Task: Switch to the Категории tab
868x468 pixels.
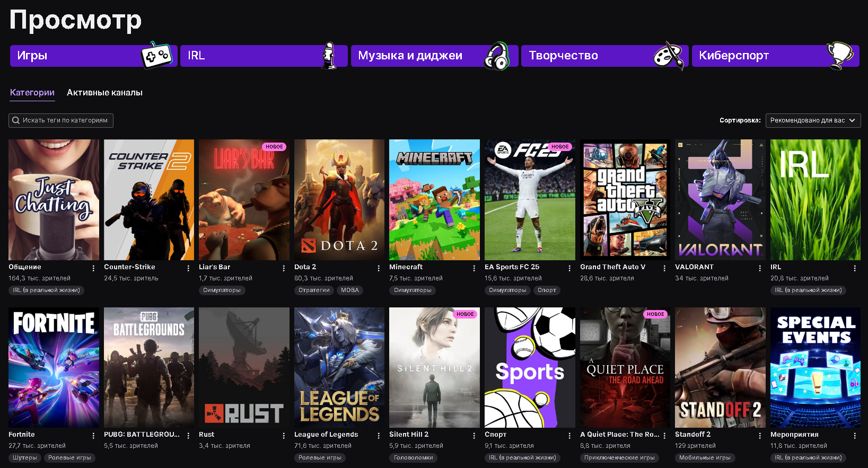Action: [32, 92]
